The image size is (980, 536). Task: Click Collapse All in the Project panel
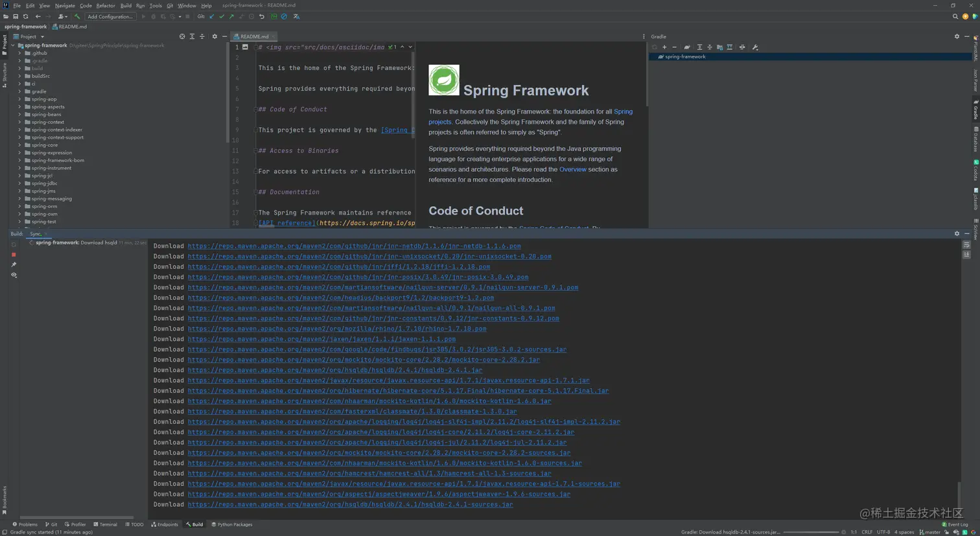[202, 37]
